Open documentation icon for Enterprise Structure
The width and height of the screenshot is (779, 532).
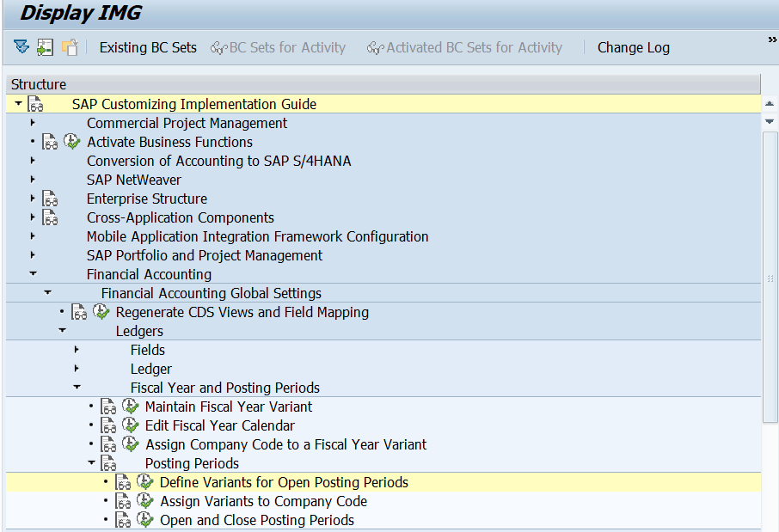coord(50,199)
